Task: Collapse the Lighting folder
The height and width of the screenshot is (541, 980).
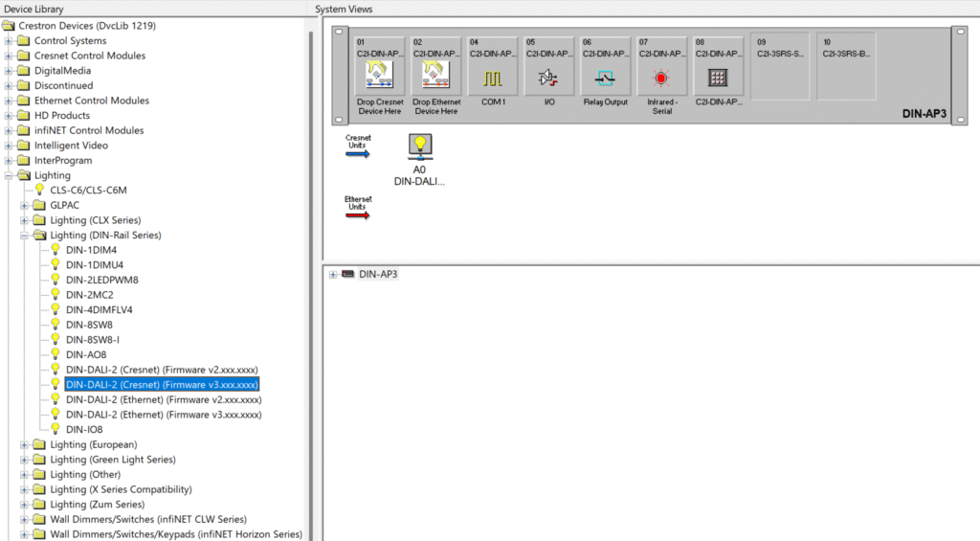Action: [x=8, y=176]
